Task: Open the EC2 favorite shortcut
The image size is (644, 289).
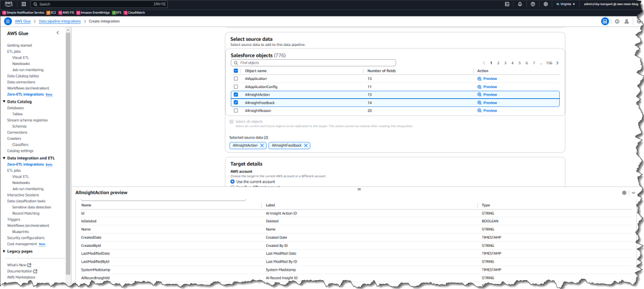Action: coord(52,13)
